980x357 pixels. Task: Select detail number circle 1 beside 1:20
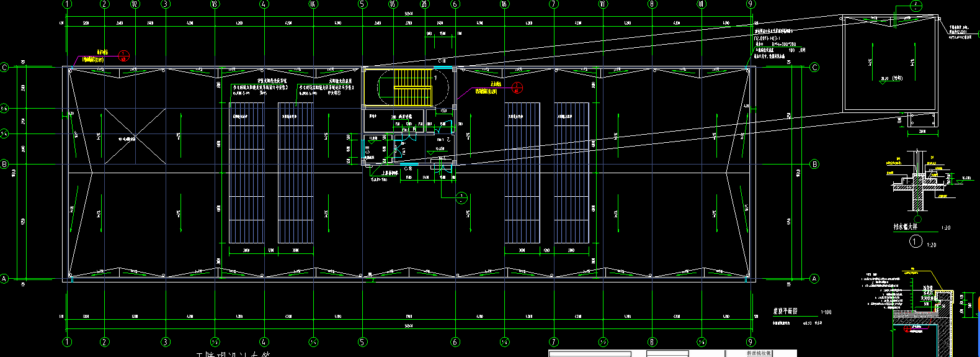point(915,242)
